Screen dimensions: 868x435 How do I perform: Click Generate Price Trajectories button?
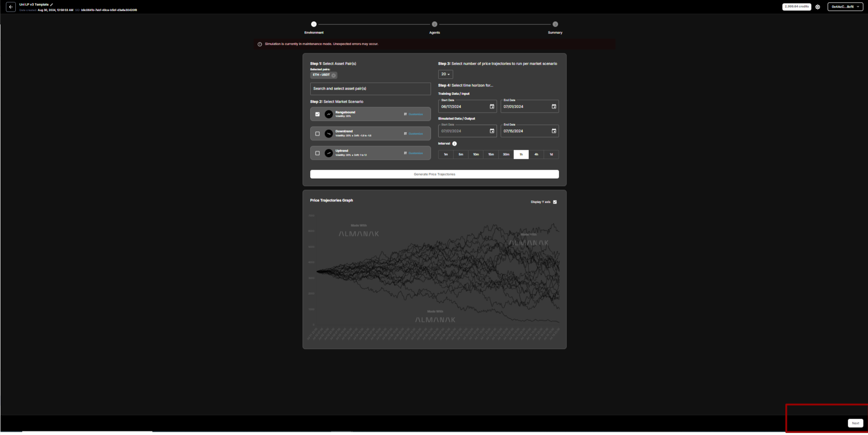coord(434,174)
